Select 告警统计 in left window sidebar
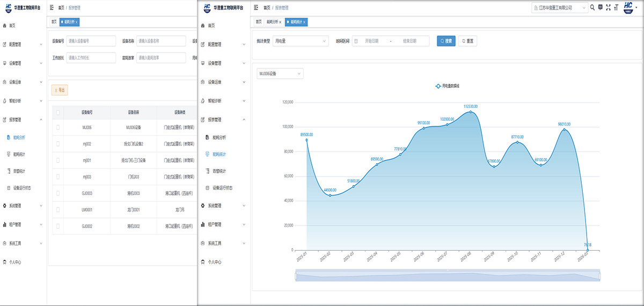The image size is (644, 306). pos(19,171)
